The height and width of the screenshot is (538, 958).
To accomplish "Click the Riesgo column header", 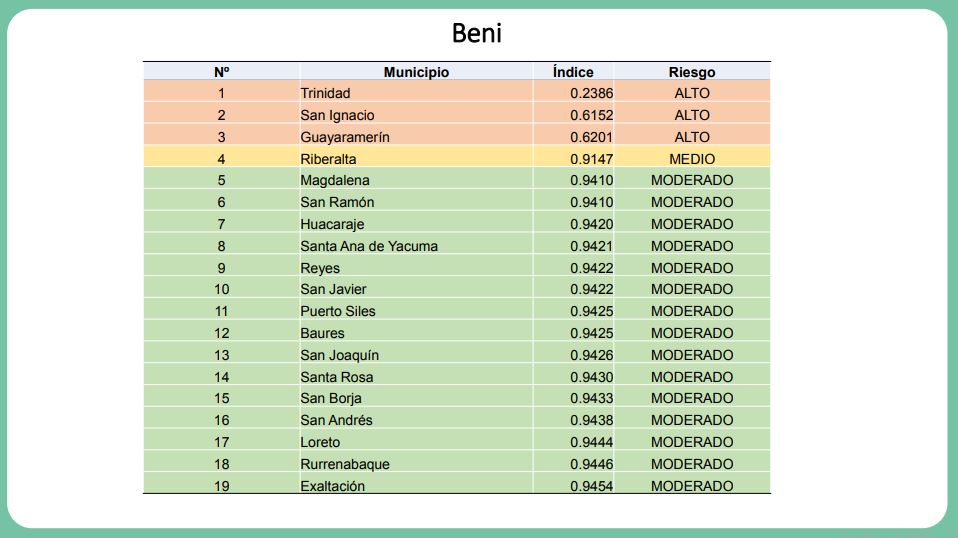I will 692,72.
